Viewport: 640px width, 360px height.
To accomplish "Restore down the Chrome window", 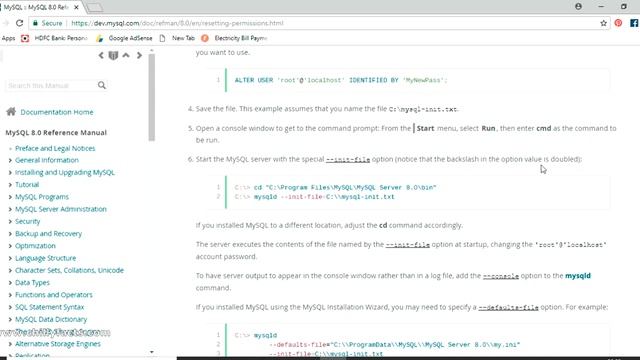I will 624,7.
